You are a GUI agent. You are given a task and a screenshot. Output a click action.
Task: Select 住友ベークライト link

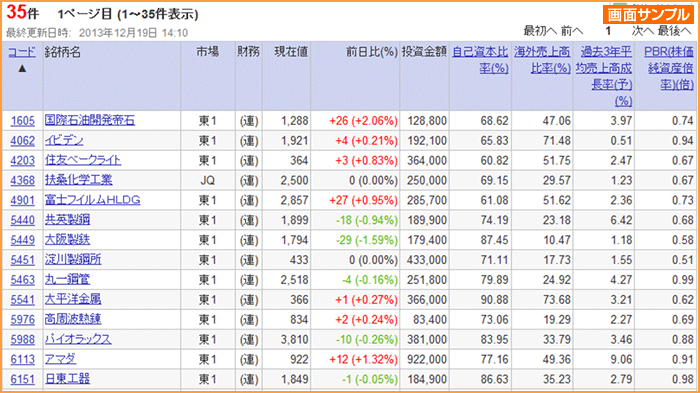point(83,160)
